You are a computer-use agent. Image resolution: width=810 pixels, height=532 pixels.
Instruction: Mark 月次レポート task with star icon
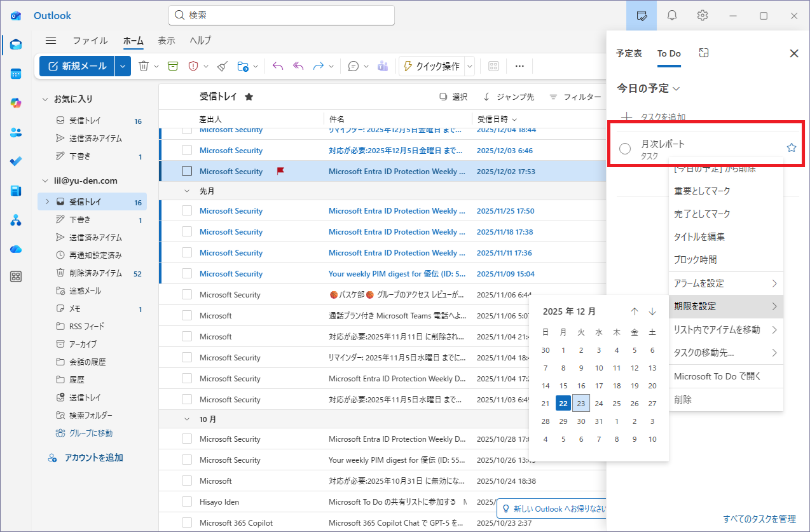pos(792,148)
